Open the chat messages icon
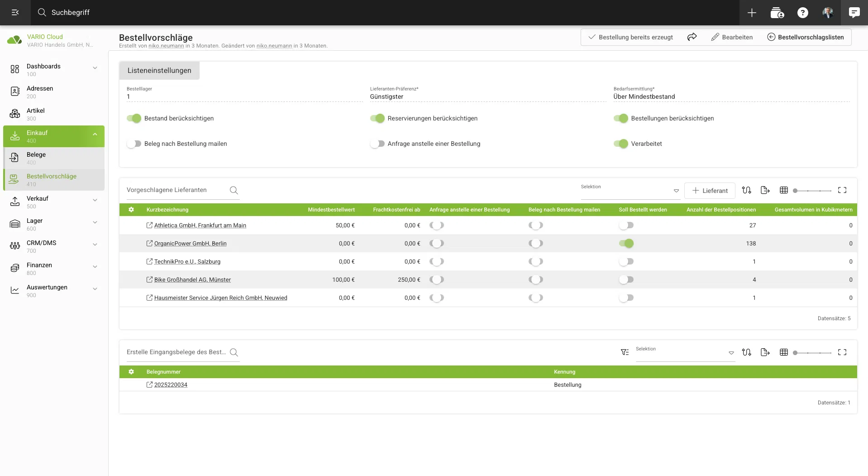The image size is (868, 476). [x=854, y=13]
